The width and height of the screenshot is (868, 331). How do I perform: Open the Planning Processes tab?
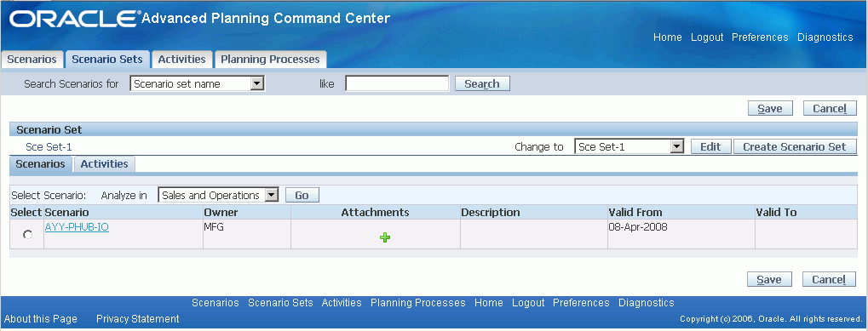click(270, 59)
